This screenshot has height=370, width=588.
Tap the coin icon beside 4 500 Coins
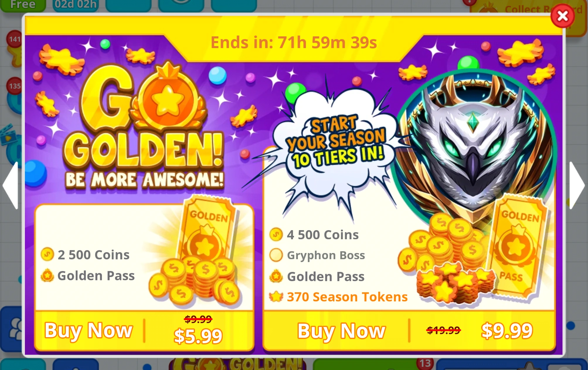click(276, 235)
